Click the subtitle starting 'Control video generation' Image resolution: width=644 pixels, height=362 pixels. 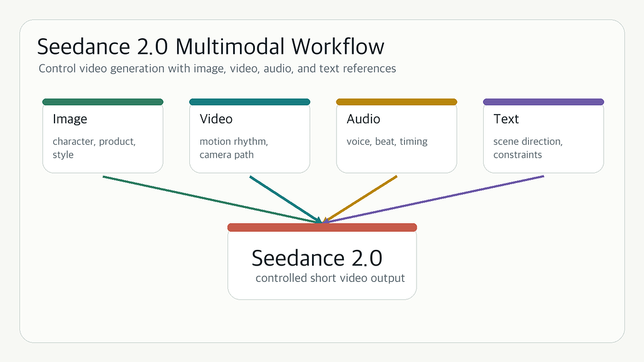coord(217,68)
